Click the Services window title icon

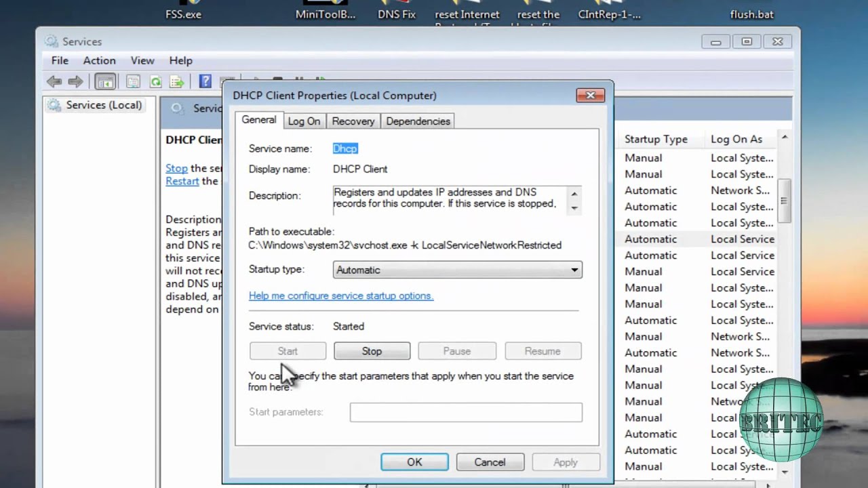[x=52, y=41]
